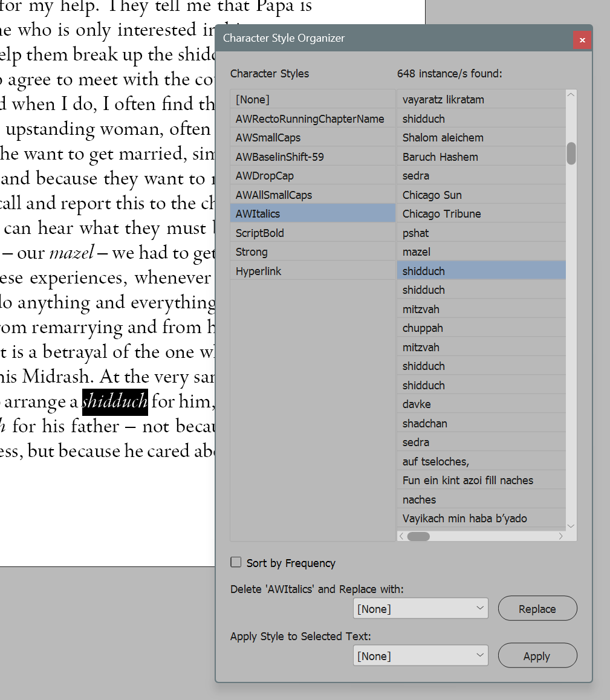610x700 pixels.
Task: Select the AWBaselinShift-59 style
Action: [x=313, y=157]
